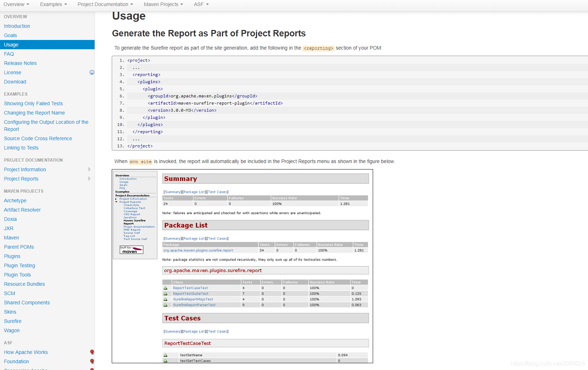Image resolution: width=588 pixels, height=370 pixels.
Task: Click the feather icon beside How Apache Works
Action: click(x=92, y=352)
